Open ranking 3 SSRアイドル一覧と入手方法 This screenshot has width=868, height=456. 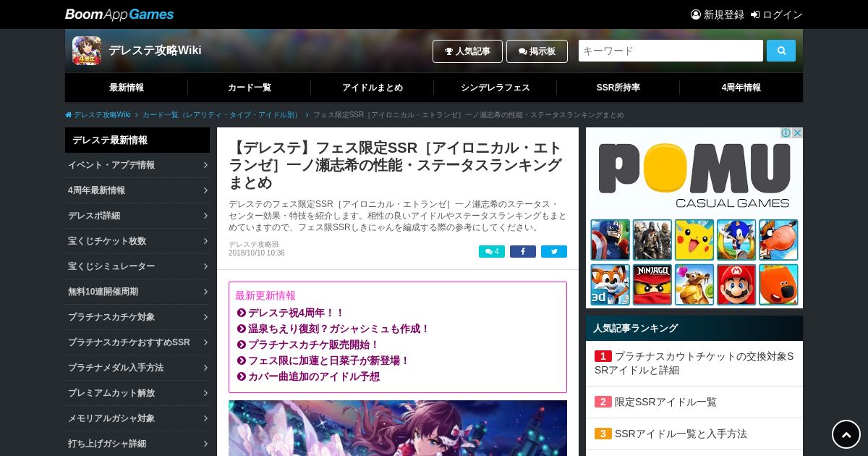point(694,434)
